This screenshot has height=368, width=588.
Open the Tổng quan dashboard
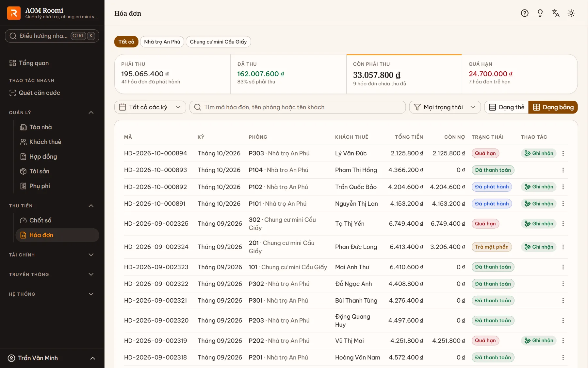point(52,63)
